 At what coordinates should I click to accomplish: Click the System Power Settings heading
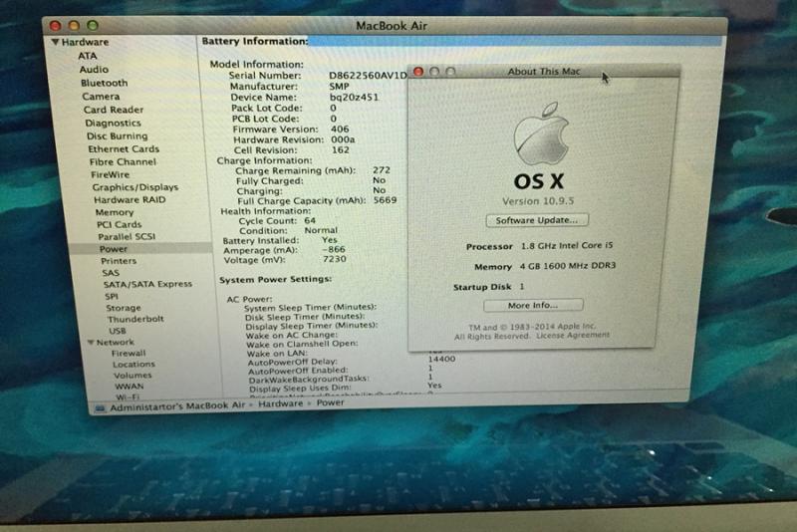275,280
